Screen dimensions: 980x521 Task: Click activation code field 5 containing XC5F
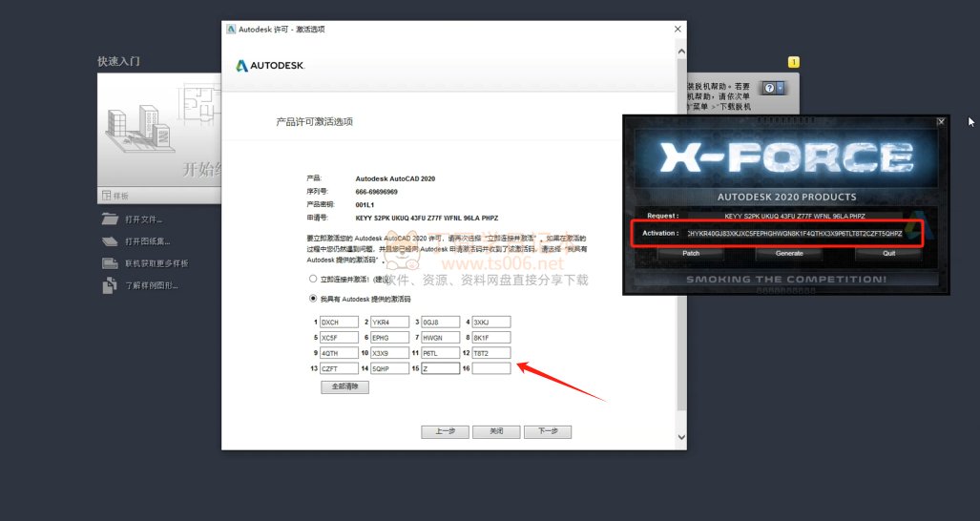[340, 338]
